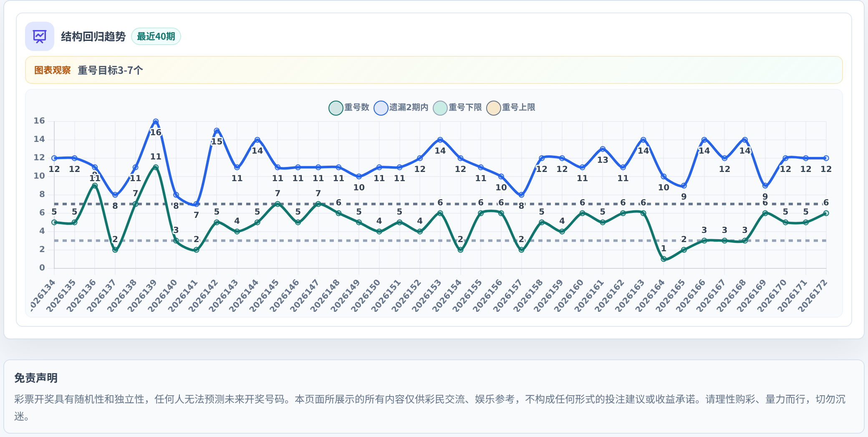Click the blue 遗漏2期内 point at 2026172
This screenshot has height=437, width=868.
click(826, 158)
